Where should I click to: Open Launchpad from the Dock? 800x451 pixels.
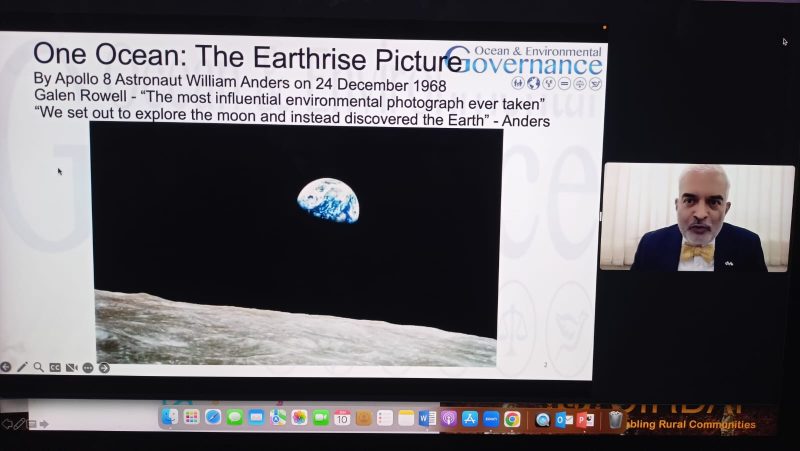(191, 418)
